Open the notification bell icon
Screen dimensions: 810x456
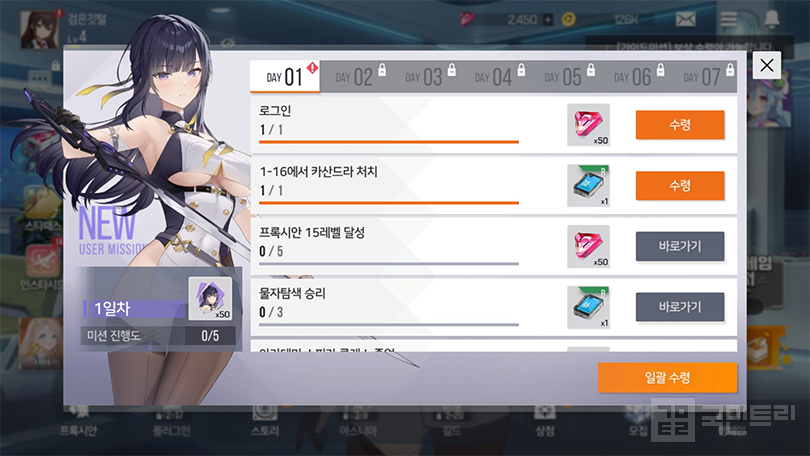(x=772, y=19)
